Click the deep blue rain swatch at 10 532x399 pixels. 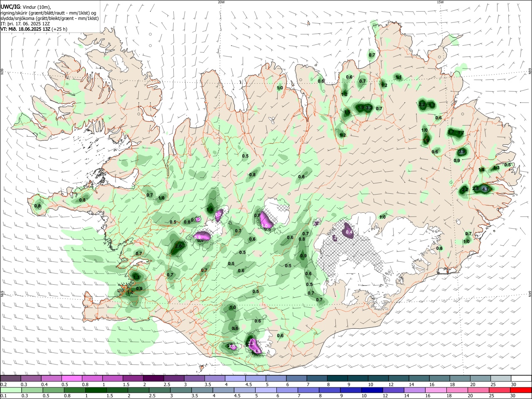[x=372, y=390]
